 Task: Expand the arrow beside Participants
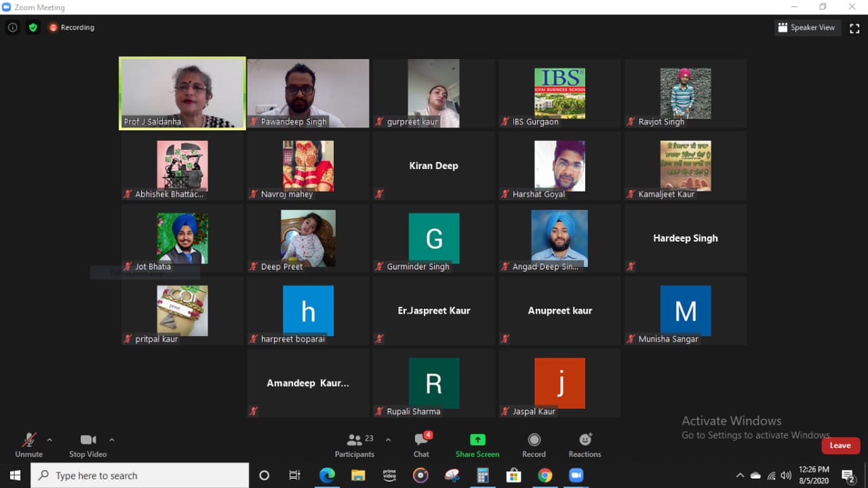coord(388,440)
